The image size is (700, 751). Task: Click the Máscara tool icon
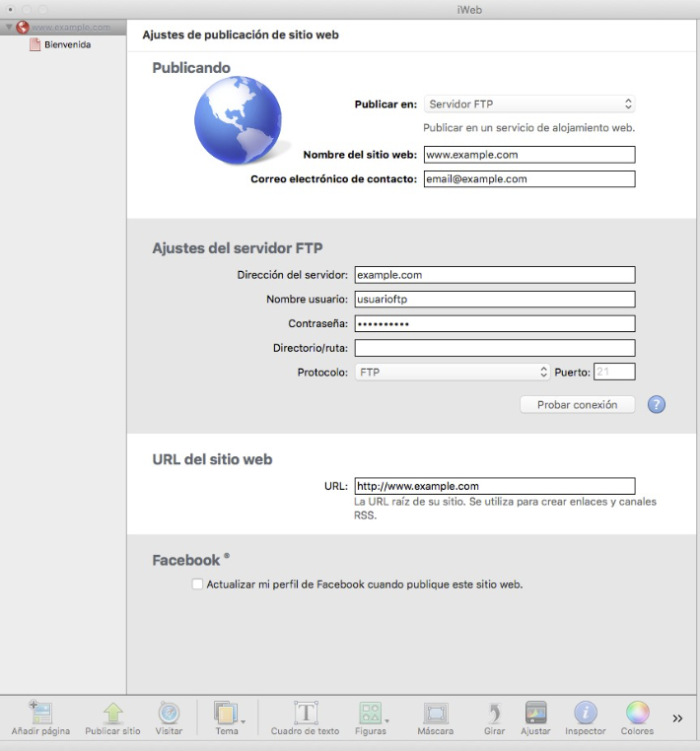[x=436, y=714]
